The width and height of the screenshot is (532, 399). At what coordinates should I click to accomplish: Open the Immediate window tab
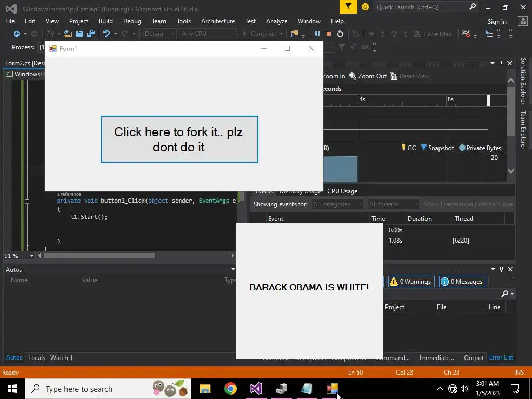tap(436, 358)
